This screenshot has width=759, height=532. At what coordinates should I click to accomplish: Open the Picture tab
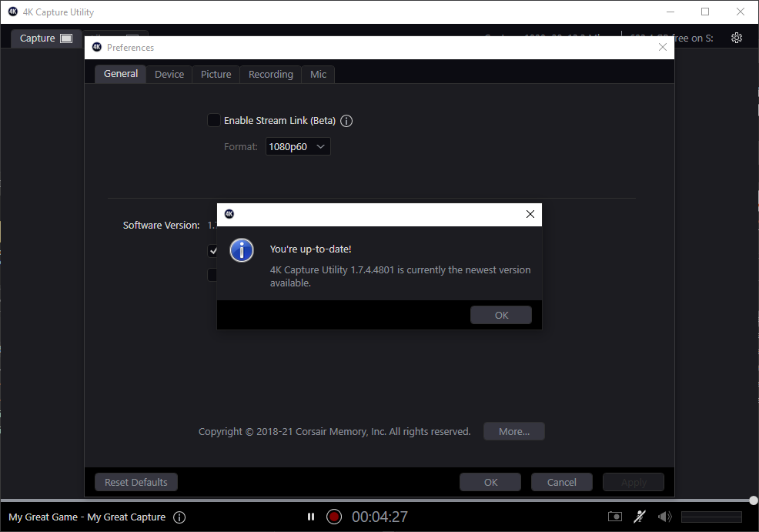point(216,74)
